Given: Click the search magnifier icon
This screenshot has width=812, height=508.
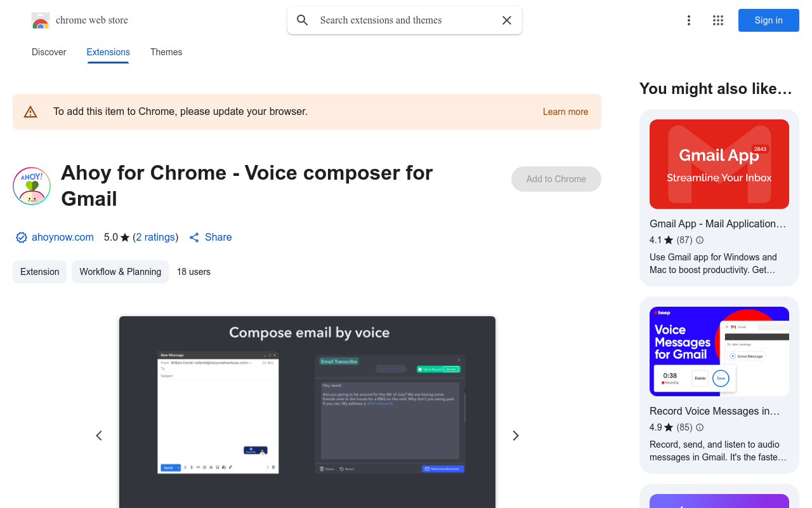Looking at the screenshot, I should [303, 20].
